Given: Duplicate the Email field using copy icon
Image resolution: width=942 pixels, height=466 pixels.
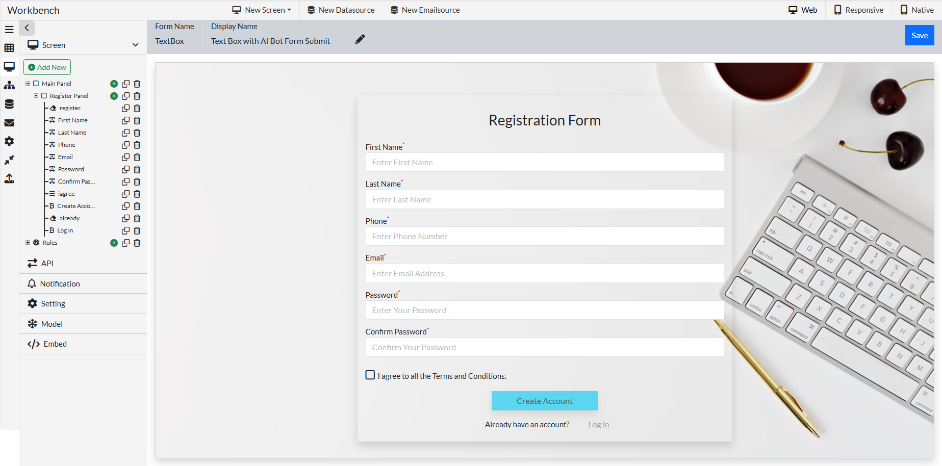Looking at the screenshot, I should (x=126, y=157).
